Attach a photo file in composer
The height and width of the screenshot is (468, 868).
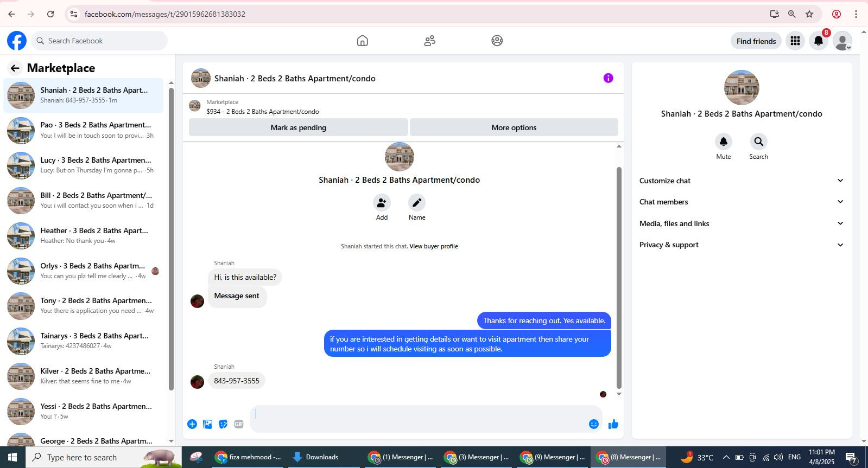pyautogui.click(x=207, y=424)
